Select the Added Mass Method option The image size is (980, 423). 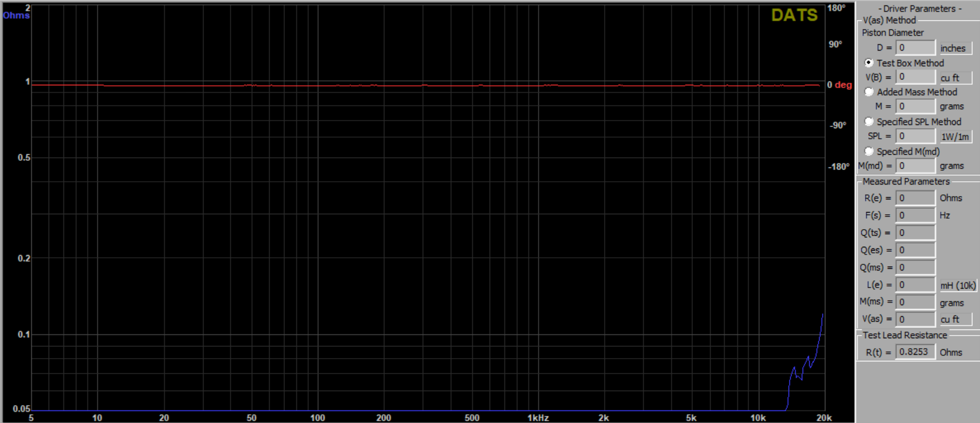[869, 92]
